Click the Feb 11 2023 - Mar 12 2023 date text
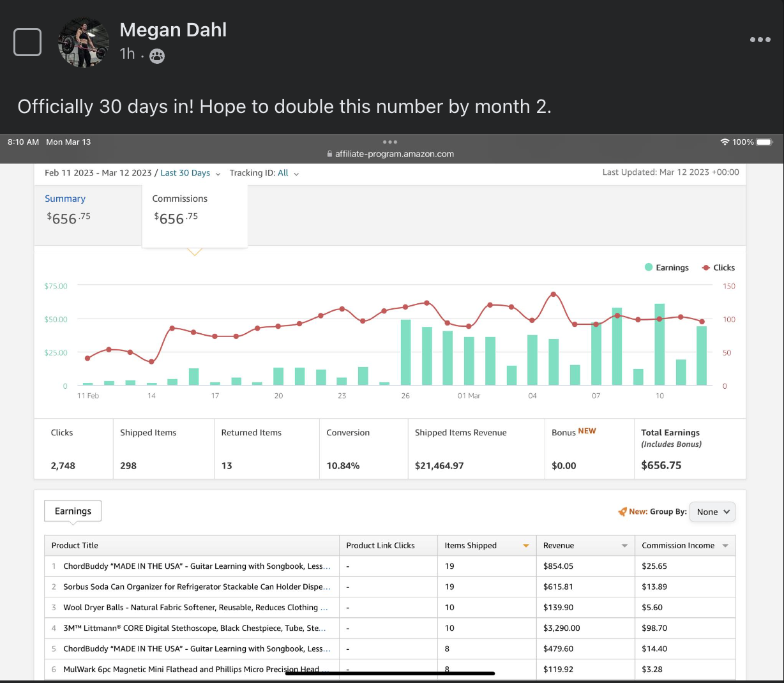Screen dimensions: 784x683 98,173
